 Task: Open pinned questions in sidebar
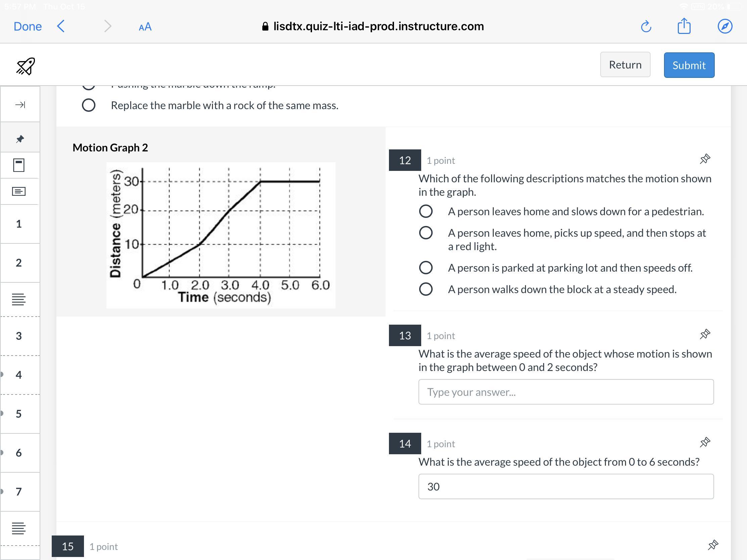point(20,139)
